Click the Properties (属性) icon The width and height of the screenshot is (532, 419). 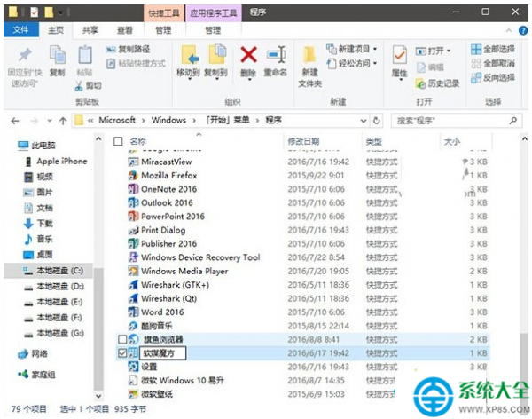pyautogui.click(x=399, y=55)
